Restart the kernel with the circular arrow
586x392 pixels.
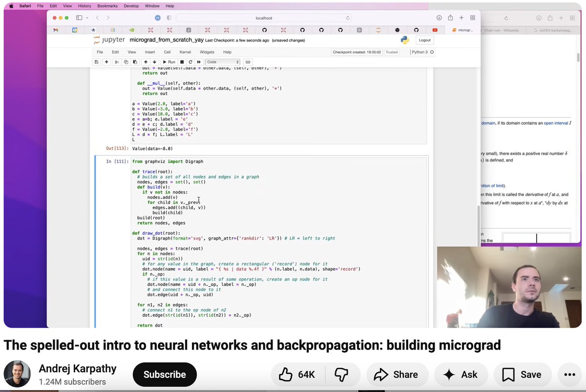coord(190,62)
